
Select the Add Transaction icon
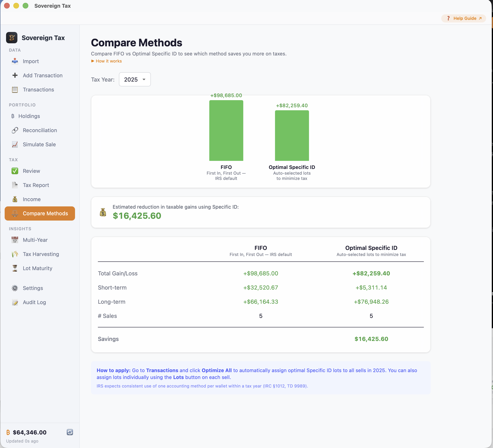[x=15, y=75]
